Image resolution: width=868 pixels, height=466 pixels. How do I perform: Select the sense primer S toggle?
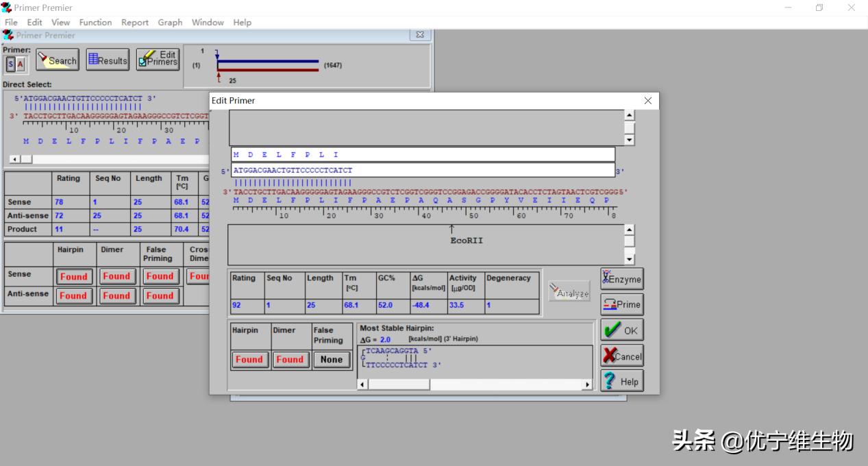click(x=10, y=64)
